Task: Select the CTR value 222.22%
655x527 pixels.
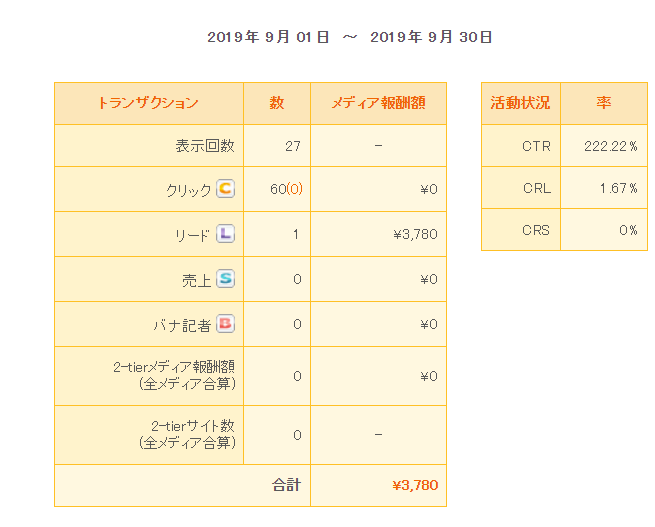Action: pyautogui.click(x=611, y=146)
